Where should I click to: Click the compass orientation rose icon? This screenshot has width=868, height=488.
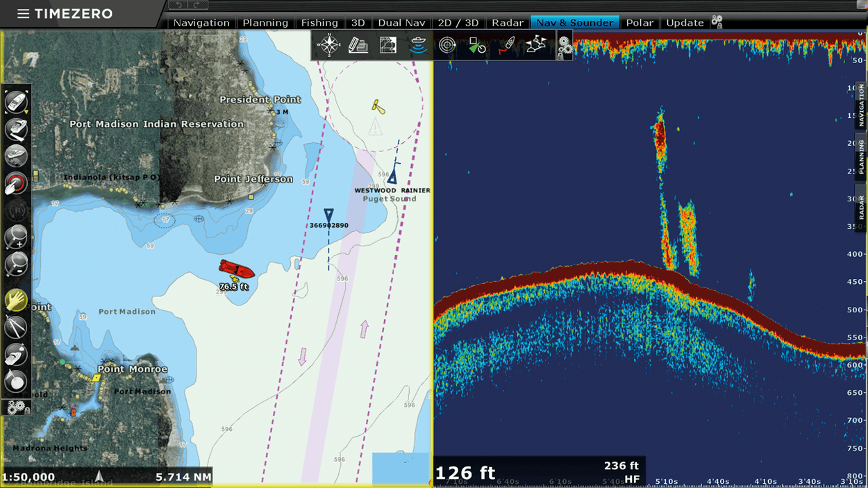[x=330, y=44]
